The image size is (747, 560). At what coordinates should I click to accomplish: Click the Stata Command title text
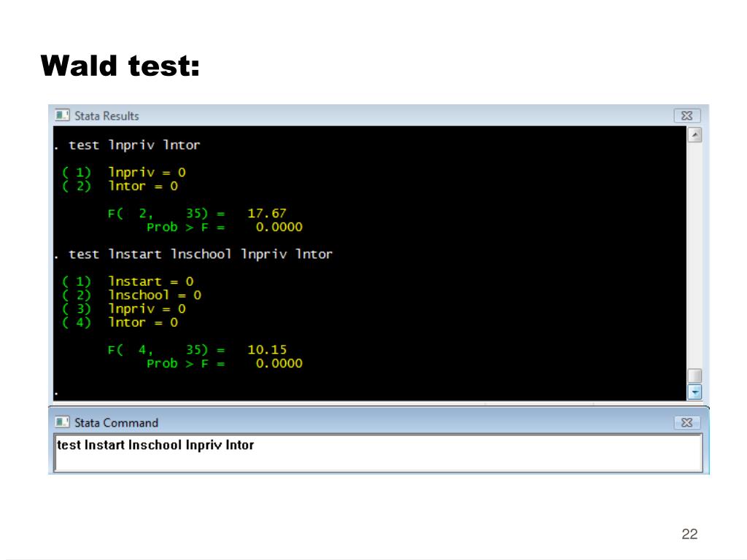pos(116,422)
